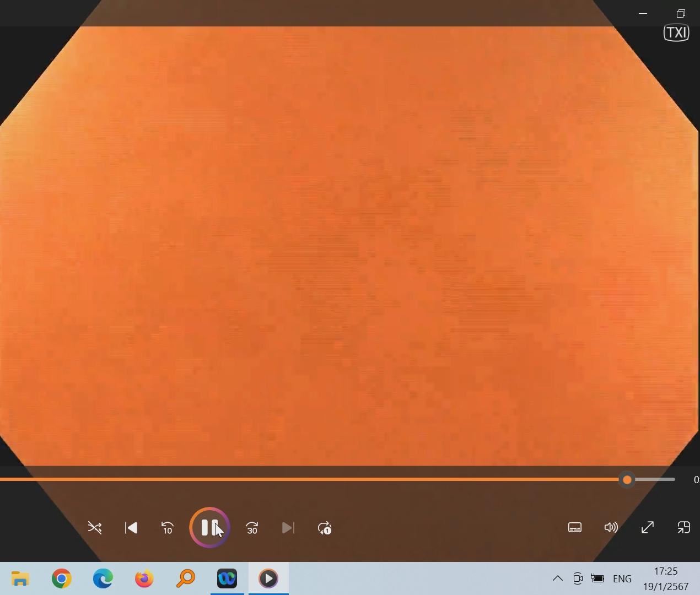This screenshot has height=595, width=700.
Task: Switch to mini player view
Action: 683,527
